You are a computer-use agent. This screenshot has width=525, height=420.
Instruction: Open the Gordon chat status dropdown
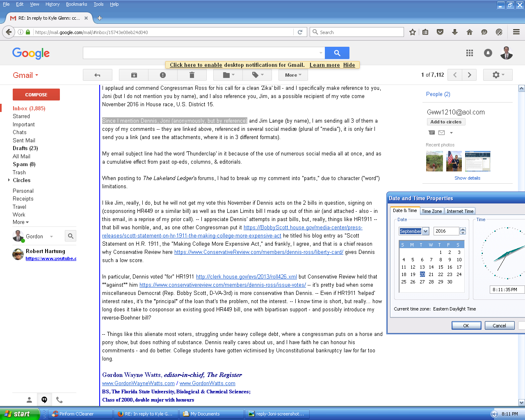[x=51, y=237]
